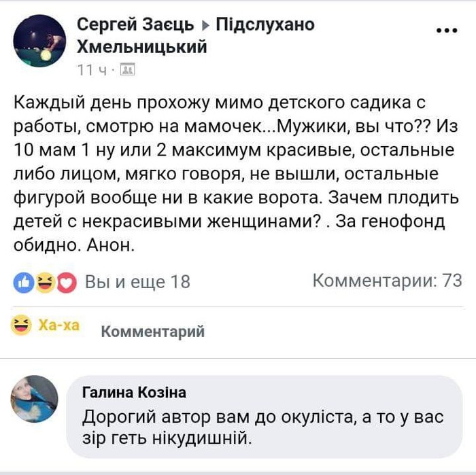Click the red heart Love reaction icon
This screenshot has height=475, width=476.
click(66, 281)
